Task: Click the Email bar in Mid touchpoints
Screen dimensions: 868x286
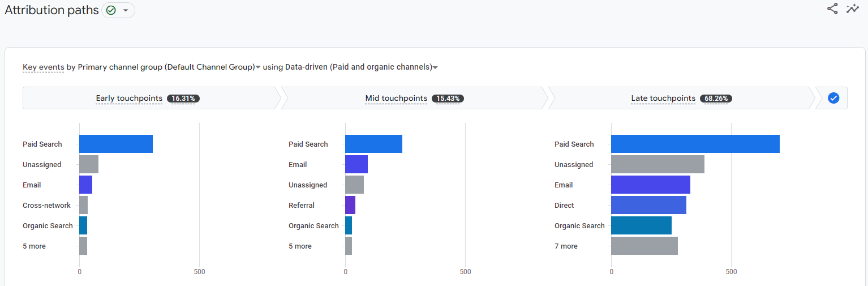Action: click(356, 164)
